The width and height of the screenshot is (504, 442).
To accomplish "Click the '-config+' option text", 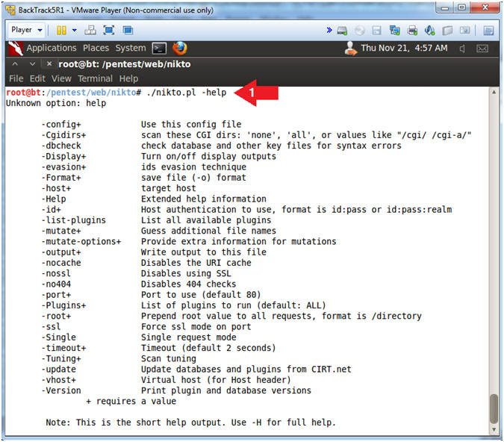I will tap(61, 125).
